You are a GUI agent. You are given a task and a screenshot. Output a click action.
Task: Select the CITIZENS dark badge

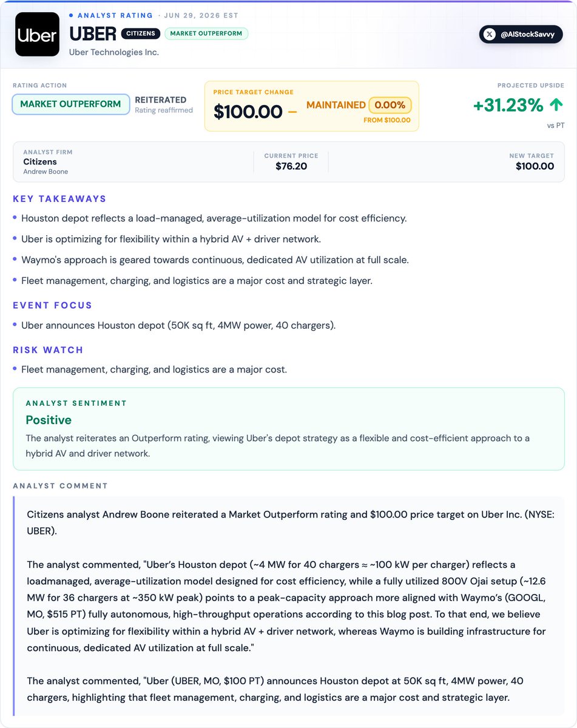tap(141, 33)
